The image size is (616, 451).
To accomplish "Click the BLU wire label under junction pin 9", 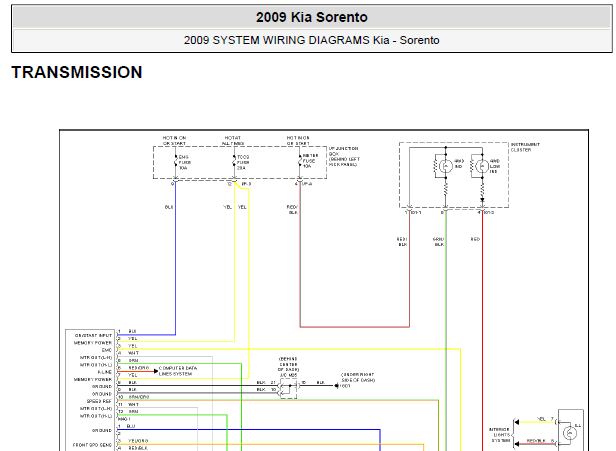I will coord(169,207).
